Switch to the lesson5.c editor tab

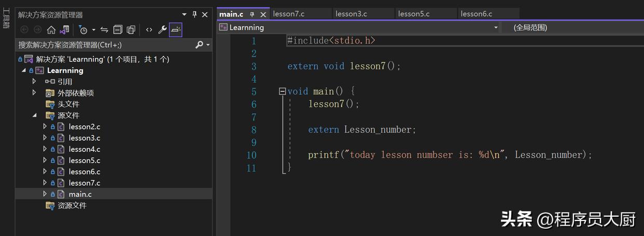(x=414, y=14)
